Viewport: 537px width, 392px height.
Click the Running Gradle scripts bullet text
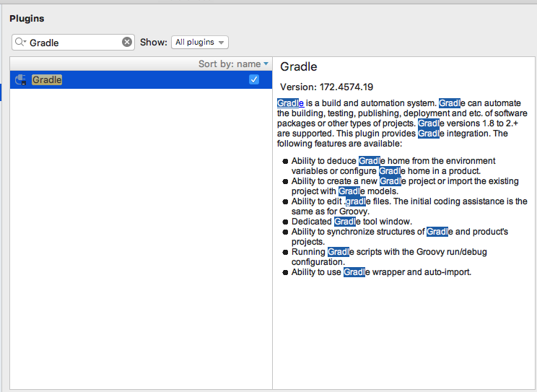coord(389,257)
